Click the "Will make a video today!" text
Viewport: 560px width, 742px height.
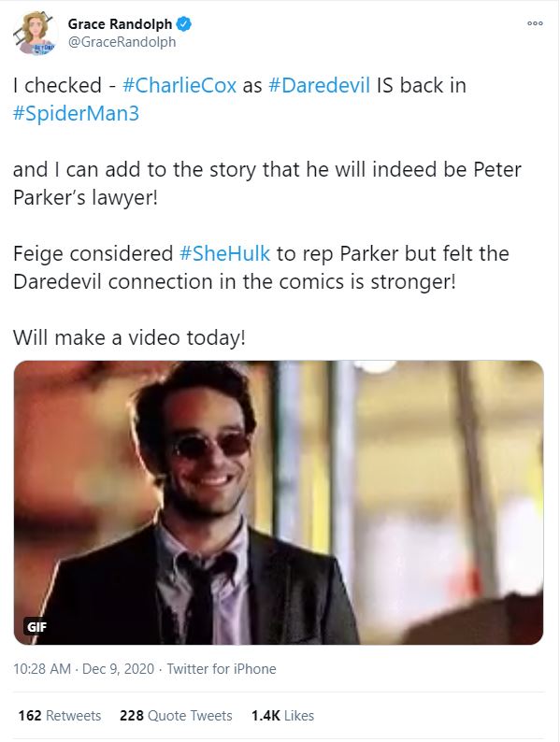pyautogui.click(x=129, y=338)
